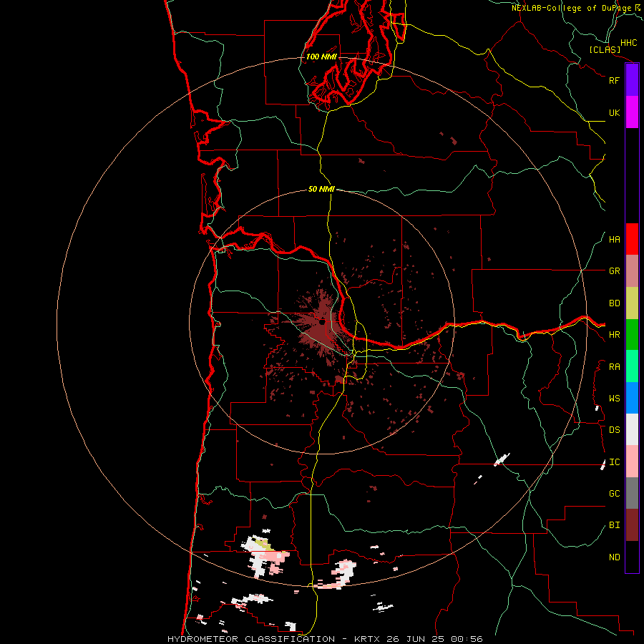Click the KRTX radar site center dot
Image resolution: width=644 pixels, height=644 pixels.
[x=321, y=323]
